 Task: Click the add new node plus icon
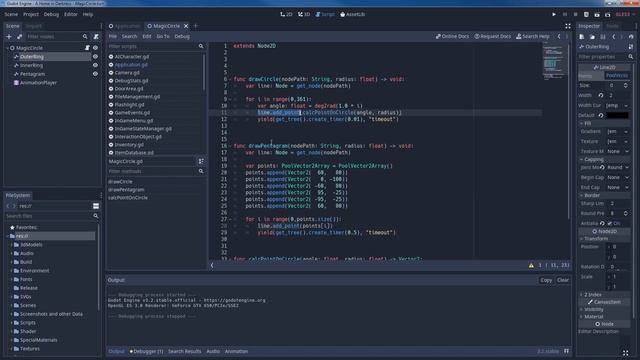[9, 37]
